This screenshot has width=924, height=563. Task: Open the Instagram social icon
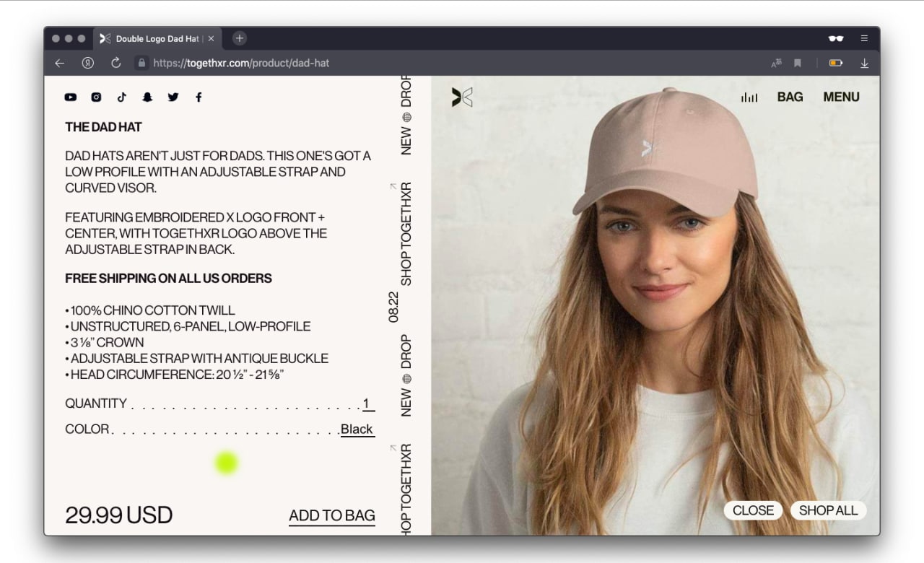[96, 97]
